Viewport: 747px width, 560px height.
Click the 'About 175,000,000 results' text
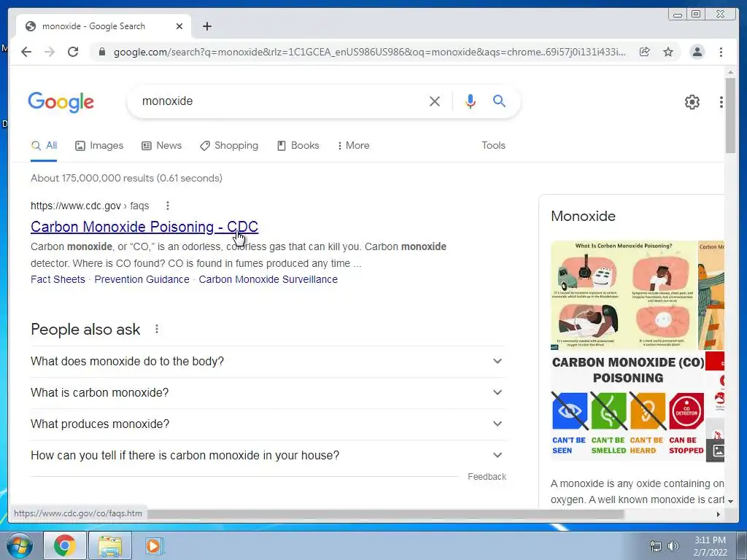126,178
